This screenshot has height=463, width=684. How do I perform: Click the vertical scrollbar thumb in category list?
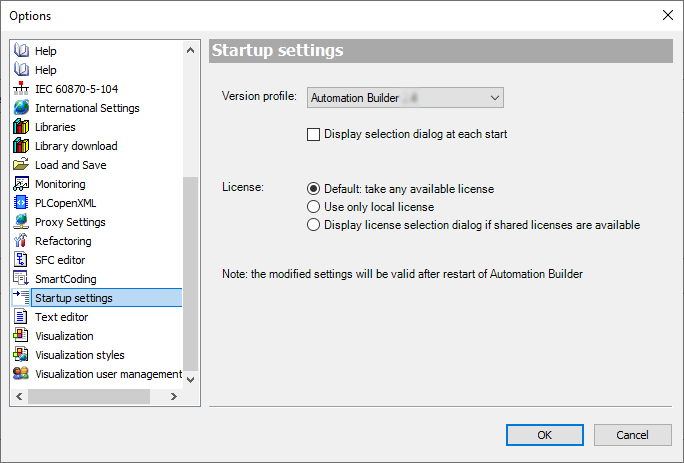(190, 273)
